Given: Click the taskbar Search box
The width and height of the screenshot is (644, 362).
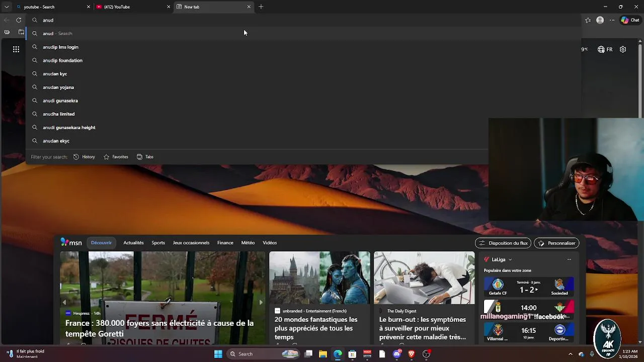Looking at the screenshot, I should click(x=264, y=354).
